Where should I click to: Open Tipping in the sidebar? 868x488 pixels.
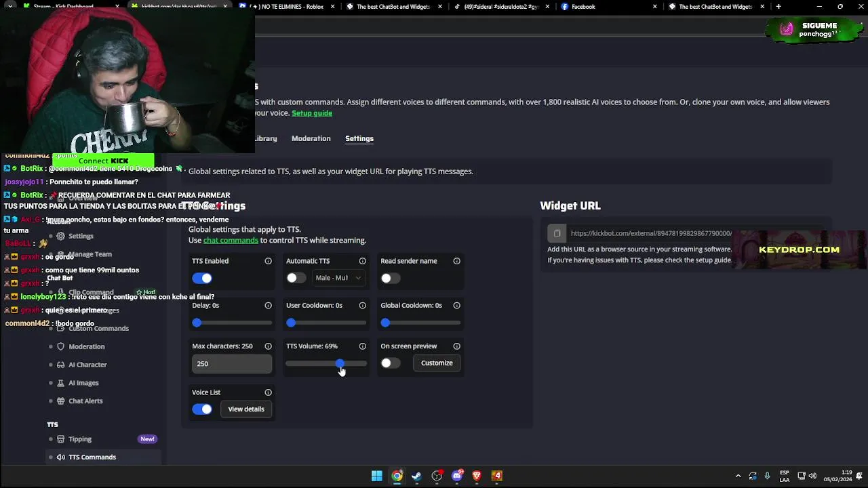pyautogui.click(x=80, y=439)
